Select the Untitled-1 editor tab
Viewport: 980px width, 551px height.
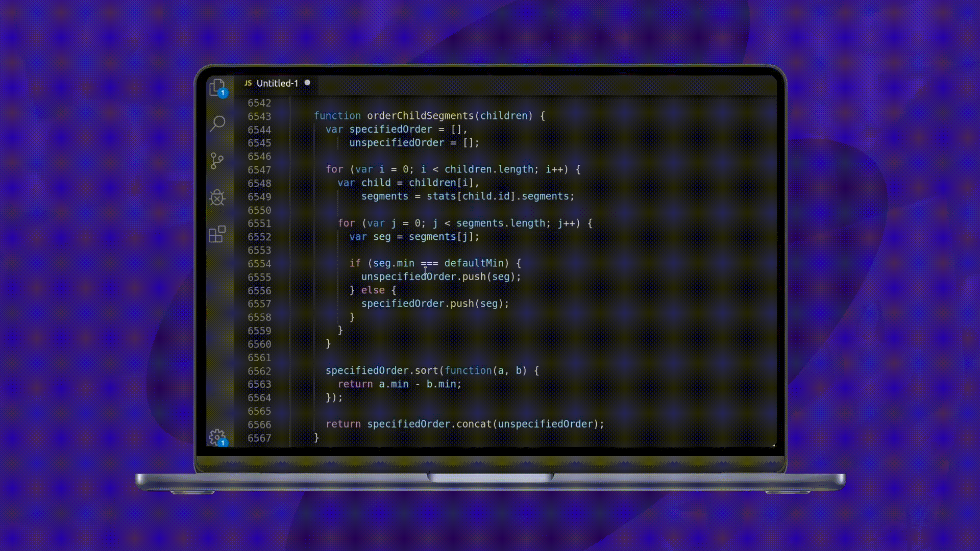tap(277, 83)
